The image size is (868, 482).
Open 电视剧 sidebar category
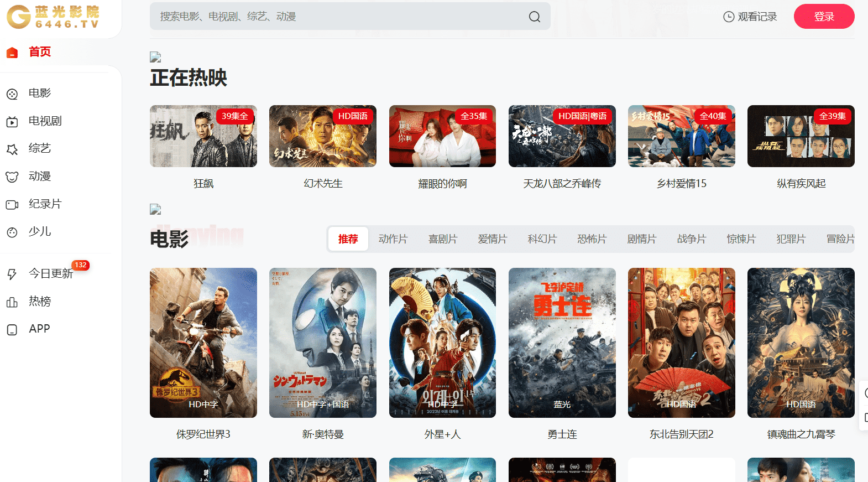click(45, 121)
